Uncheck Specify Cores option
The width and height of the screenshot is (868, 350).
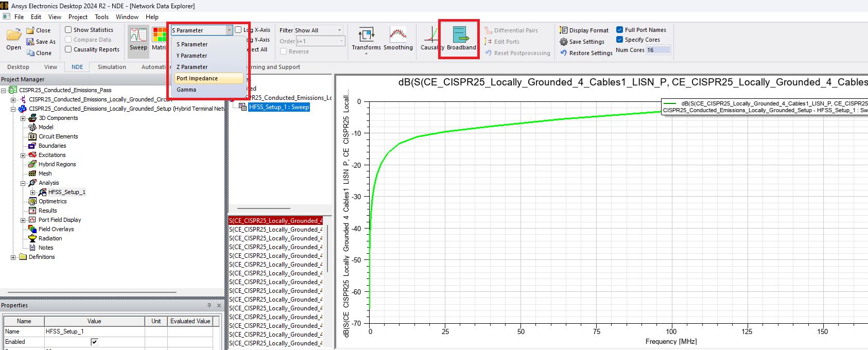620,40
